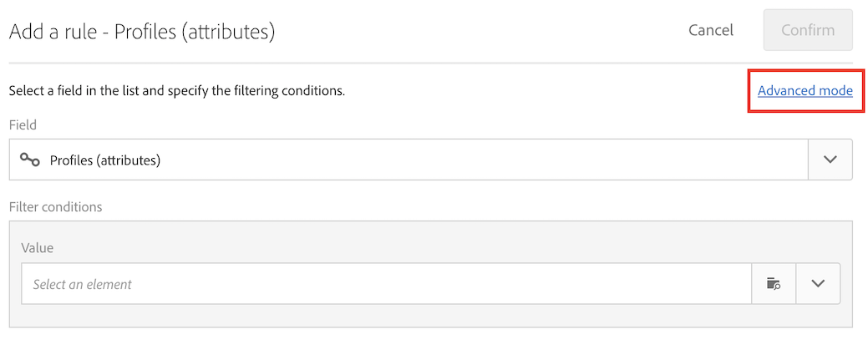The width and height of the screenshot is (868, 350).
Task: Click the 'Add a rule' dialog title
Action: click(141, 32)
